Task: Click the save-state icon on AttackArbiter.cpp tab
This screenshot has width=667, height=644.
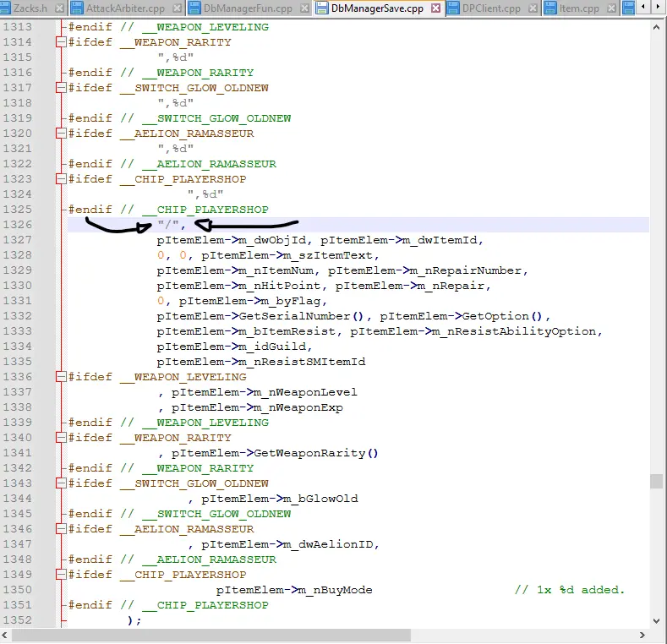Action: coord(77,8)
